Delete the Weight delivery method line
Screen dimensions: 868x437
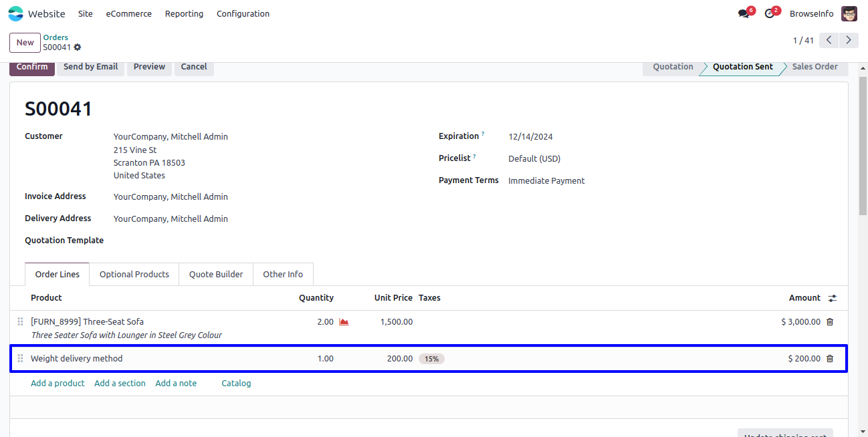point(830,359)
